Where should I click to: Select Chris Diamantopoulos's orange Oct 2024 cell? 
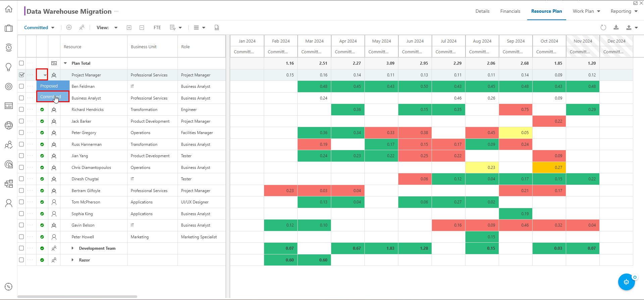coord(549,167)
